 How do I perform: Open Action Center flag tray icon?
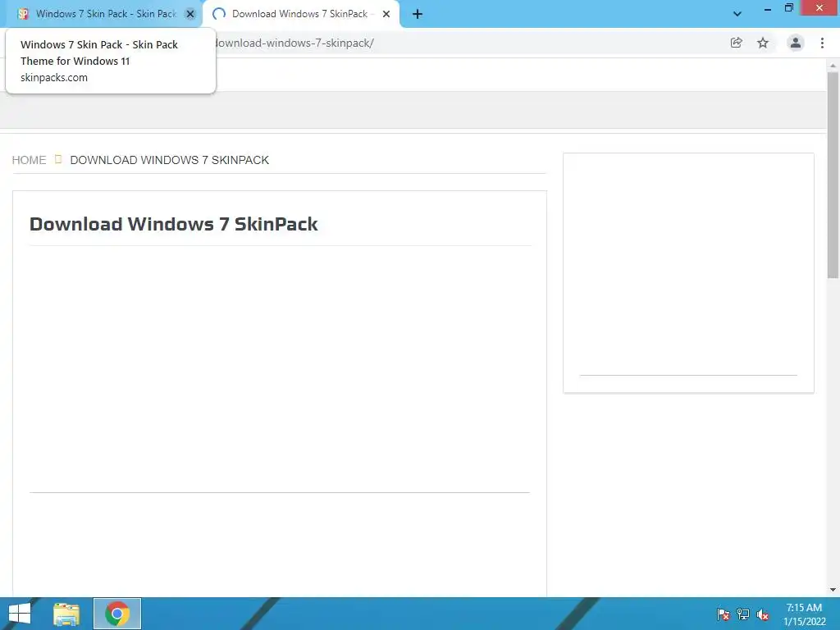[x=724, y=614]
